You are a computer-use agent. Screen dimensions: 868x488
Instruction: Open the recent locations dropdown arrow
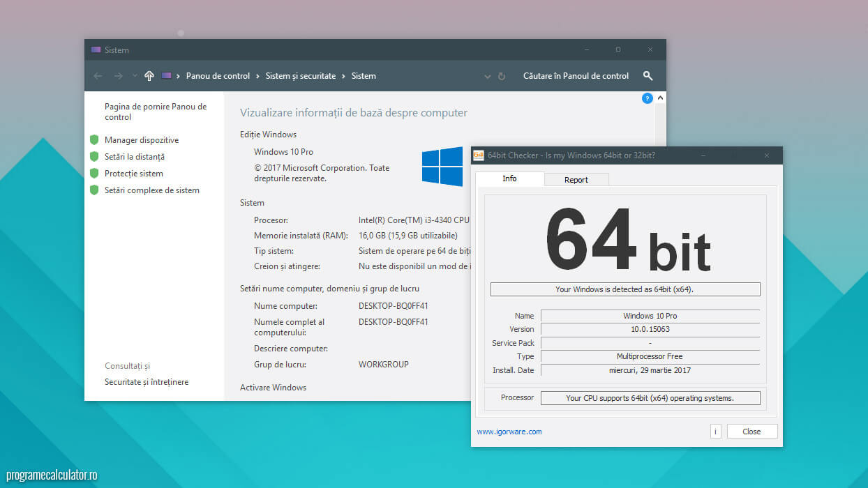click(134, 76)
